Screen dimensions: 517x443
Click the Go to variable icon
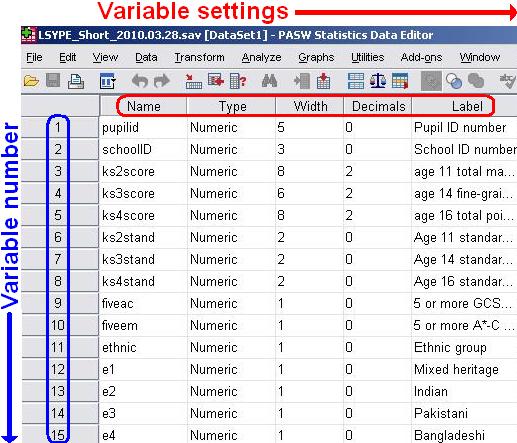coord(216,81)
